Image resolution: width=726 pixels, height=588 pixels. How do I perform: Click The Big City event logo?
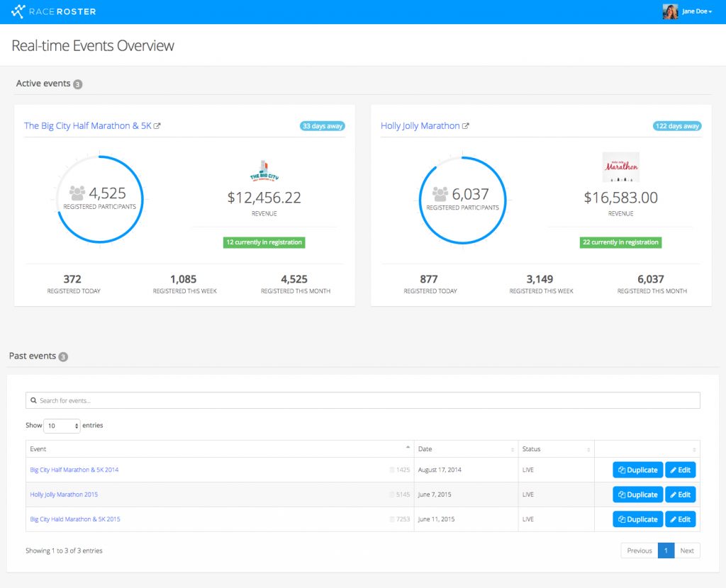(x=264, y=171)
